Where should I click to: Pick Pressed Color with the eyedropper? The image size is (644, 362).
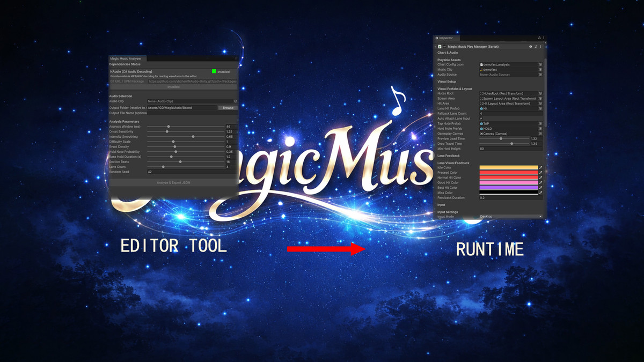coord(541,173)
